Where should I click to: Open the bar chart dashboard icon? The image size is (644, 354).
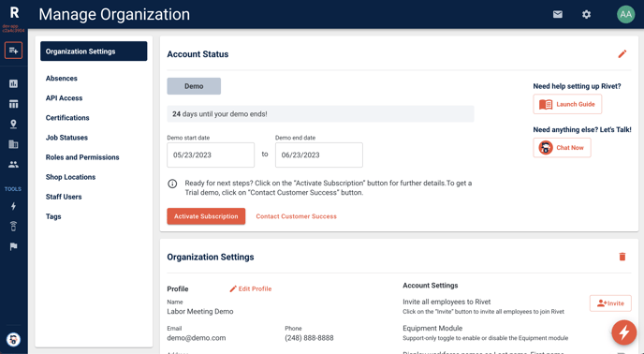13,84
